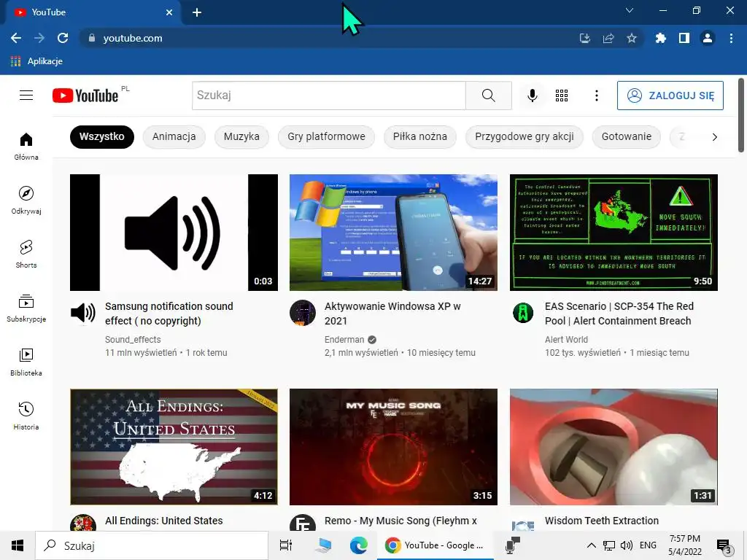Show hidden system tray icons
Screen dimensions: 747x560
pyautogui.click(x=591, y=545)
